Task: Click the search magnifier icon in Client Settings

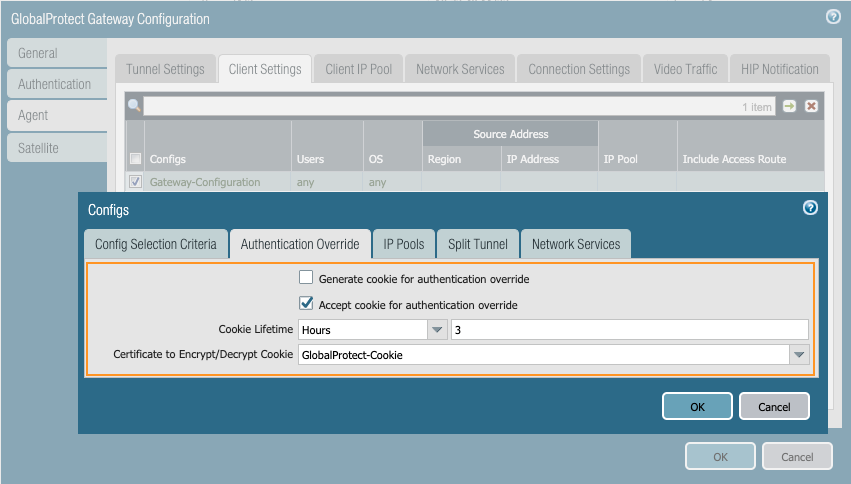Action: (x=134, y=105)
